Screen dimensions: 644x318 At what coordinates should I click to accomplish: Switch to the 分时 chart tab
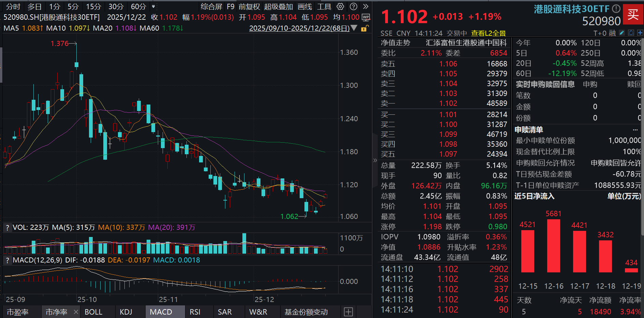pos(13,6)
